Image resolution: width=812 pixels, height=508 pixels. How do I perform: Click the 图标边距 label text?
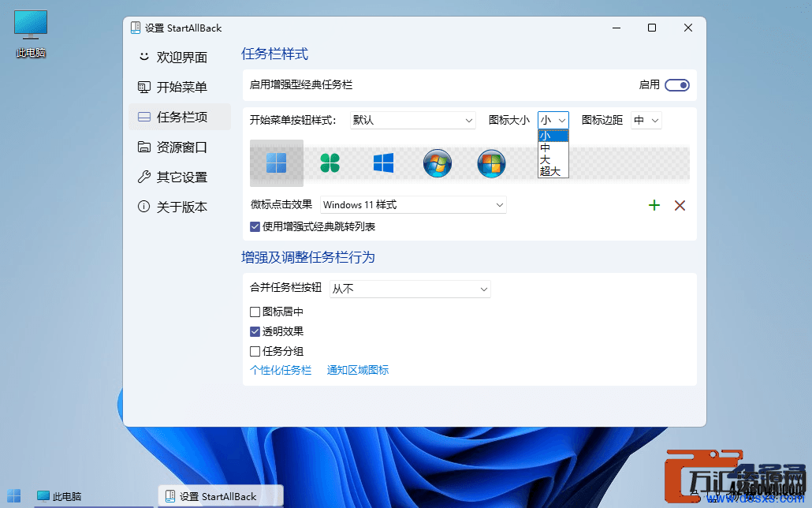tap(602, 120)
